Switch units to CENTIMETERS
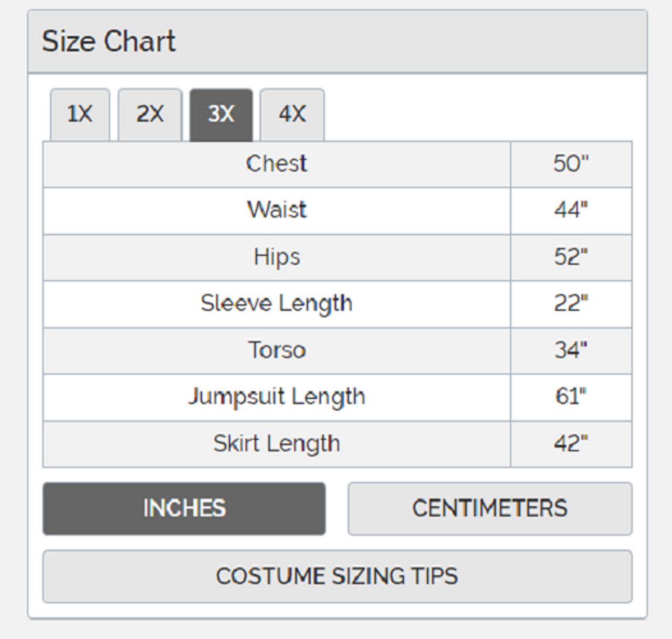672x639 pixels. 489,509
